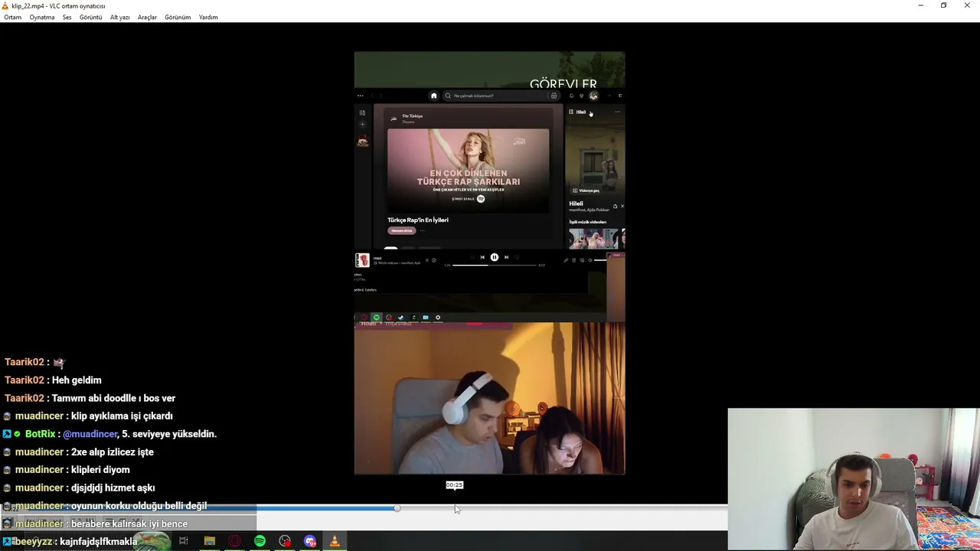Click the Spotify home button in the video
Viewport: 980px width, 551px height.
tap(433, 96)
